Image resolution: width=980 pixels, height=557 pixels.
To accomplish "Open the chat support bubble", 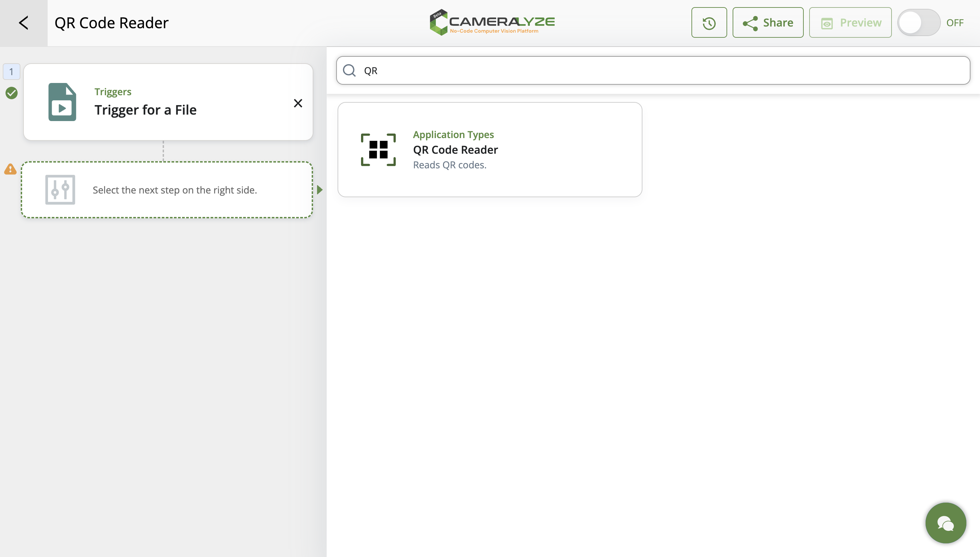I will pyautogui.click(x=945, y=523).
